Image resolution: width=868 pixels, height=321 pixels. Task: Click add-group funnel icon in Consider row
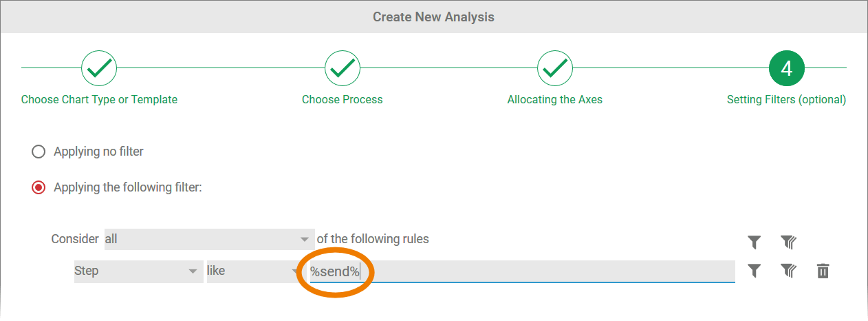tap(788, 242)
